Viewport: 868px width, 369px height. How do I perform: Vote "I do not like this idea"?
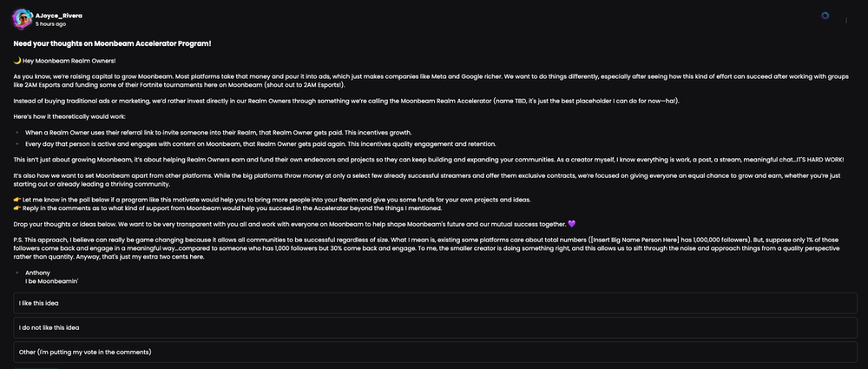coord(436,327)
